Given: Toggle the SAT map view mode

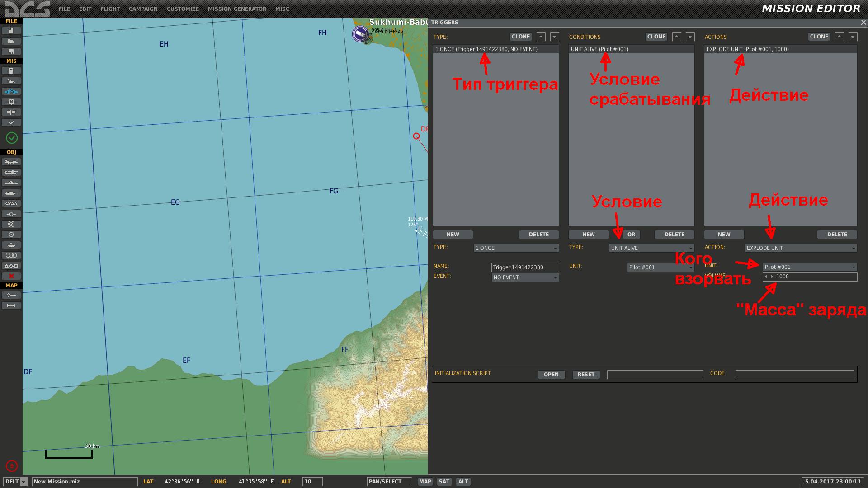Looking at the screenshot, I should pos(444,482).
